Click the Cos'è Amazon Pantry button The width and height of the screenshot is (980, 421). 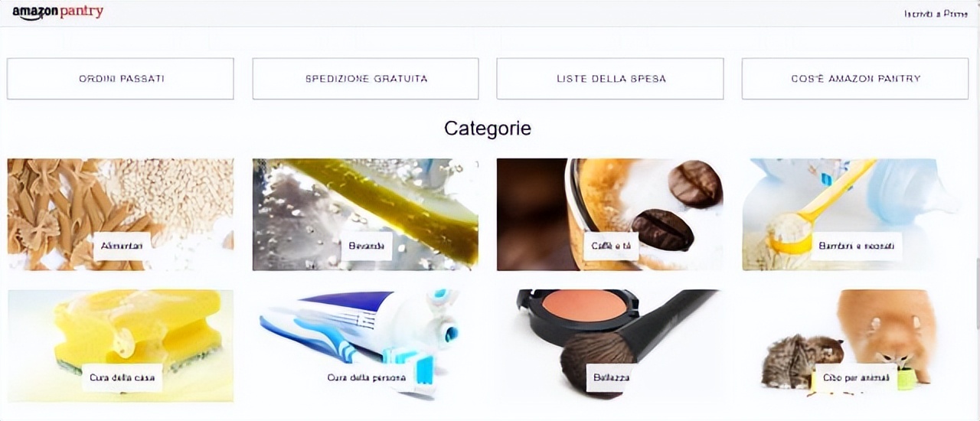tap(855, 79)
